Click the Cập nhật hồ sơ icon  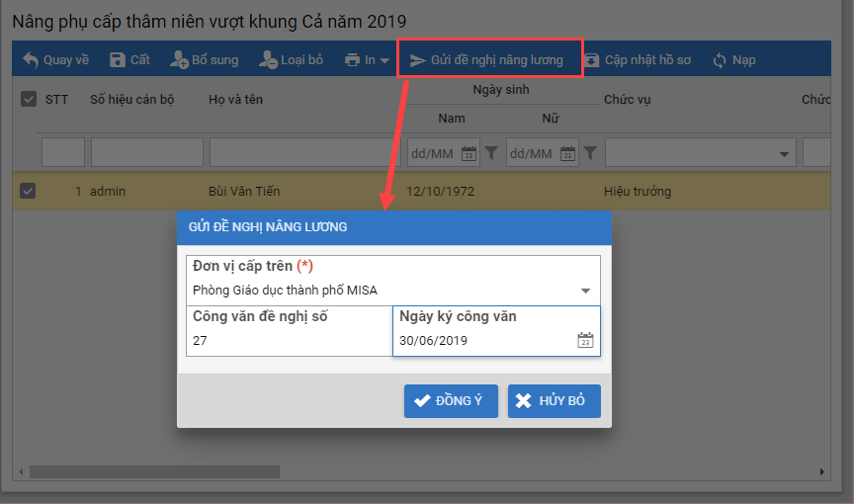click(591, 60)
